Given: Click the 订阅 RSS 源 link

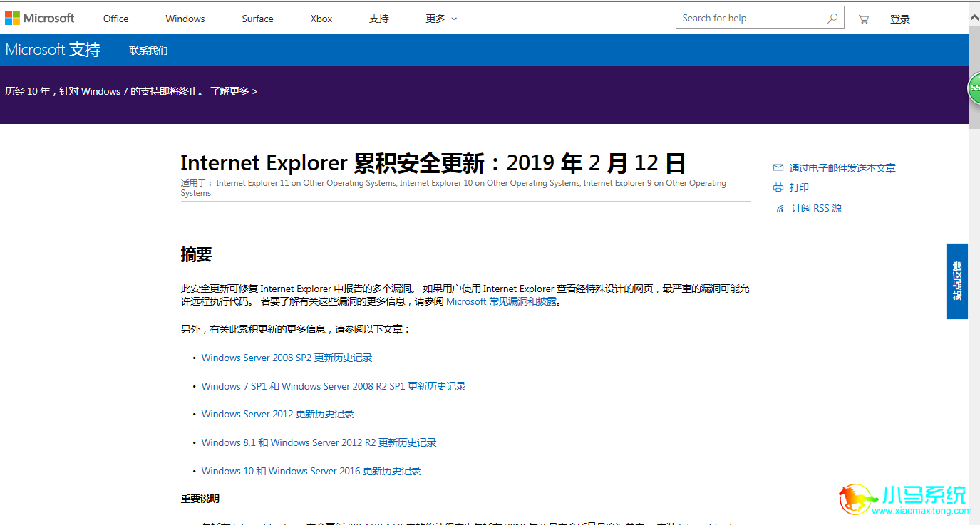Looking at the screenshot, I should (x=817, y=208).
